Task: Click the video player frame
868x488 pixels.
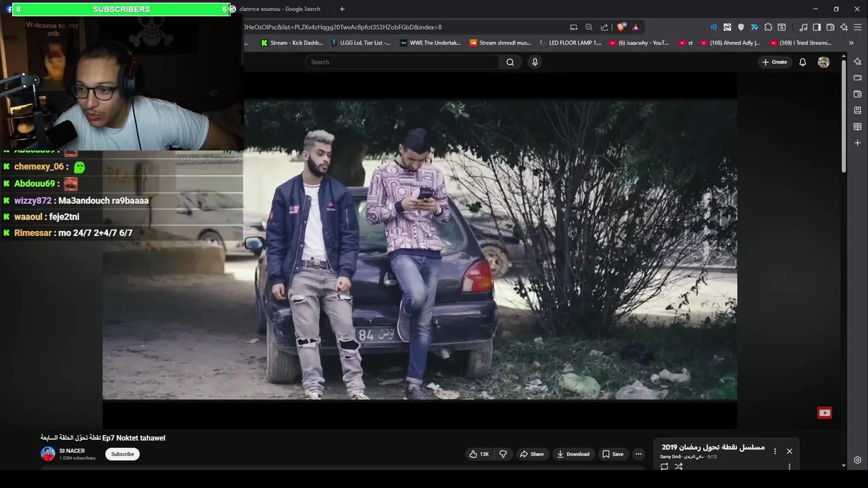Action: click(420, 249)
